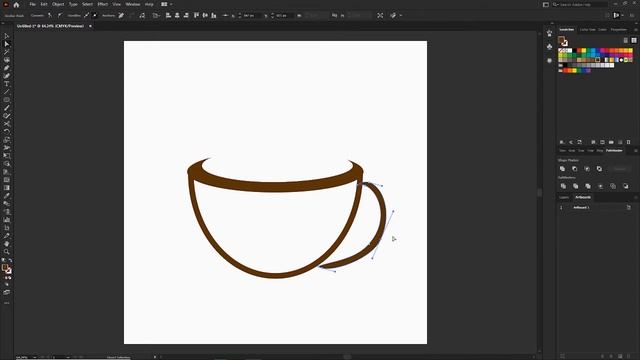
Task: Click the Expand button in Pathfinder
Action: click(620, 169)
